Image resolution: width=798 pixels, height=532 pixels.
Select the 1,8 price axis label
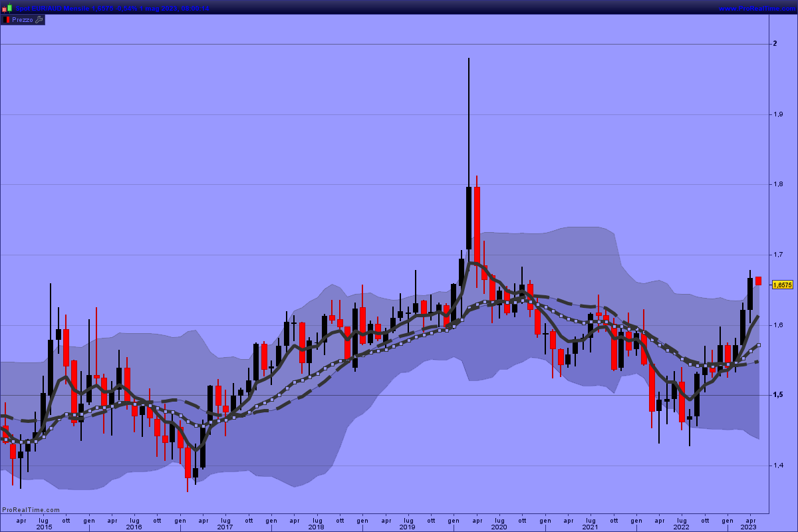[777, 184]
